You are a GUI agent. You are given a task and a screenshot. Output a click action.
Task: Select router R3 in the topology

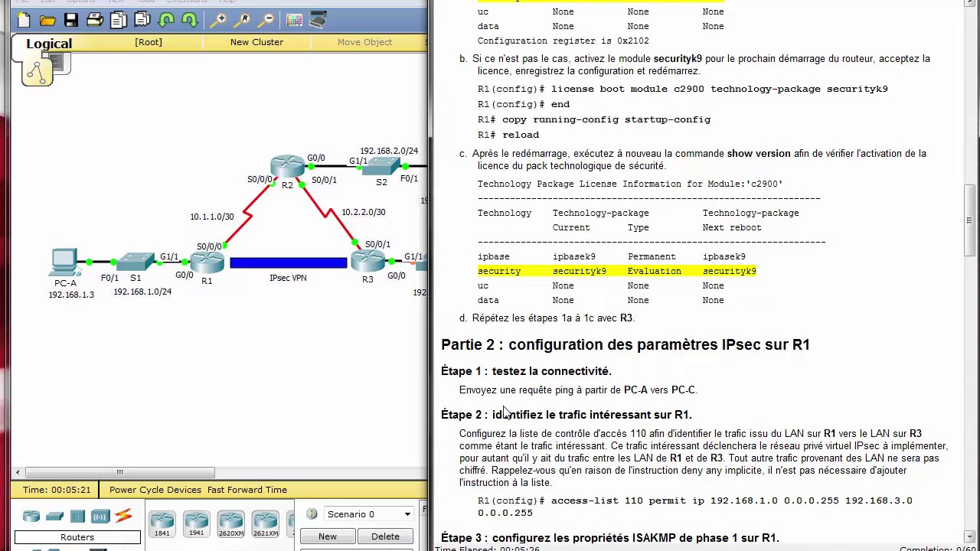(368, 262)
